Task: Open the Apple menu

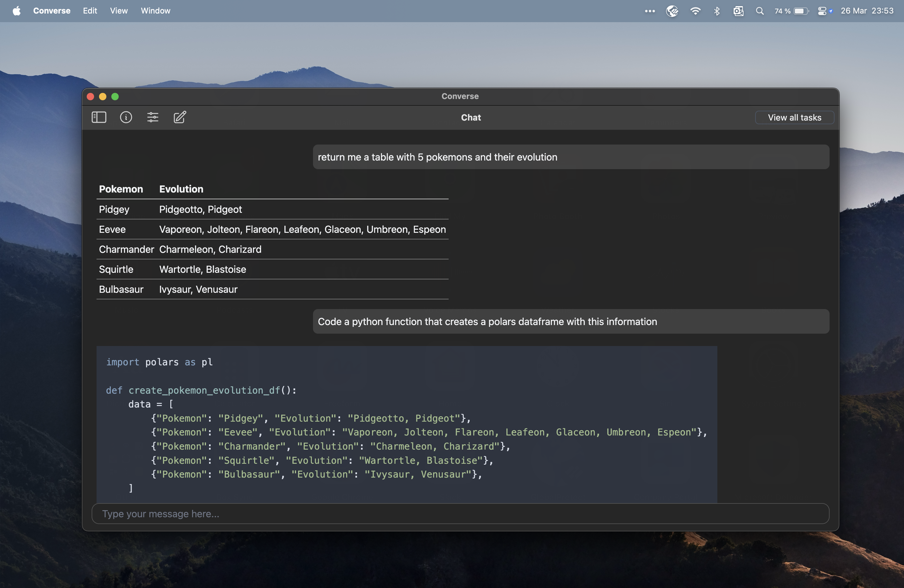Action: point(17,11)
